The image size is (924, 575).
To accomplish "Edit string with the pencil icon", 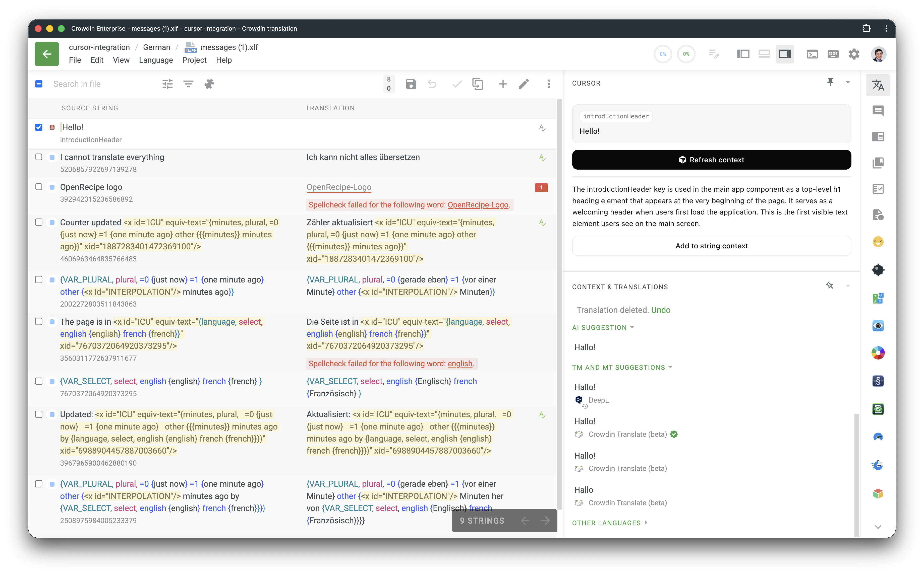I will [x=524, y=84].
